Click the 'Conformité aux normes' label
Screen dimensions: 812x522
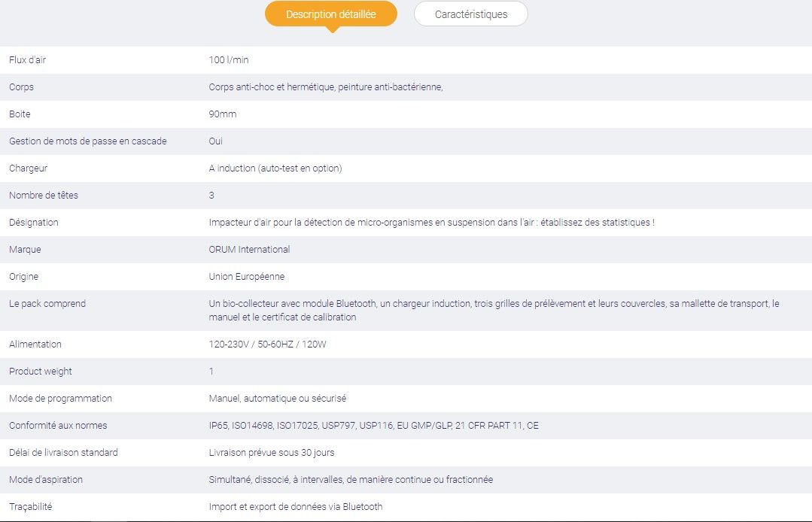[58, 426]
